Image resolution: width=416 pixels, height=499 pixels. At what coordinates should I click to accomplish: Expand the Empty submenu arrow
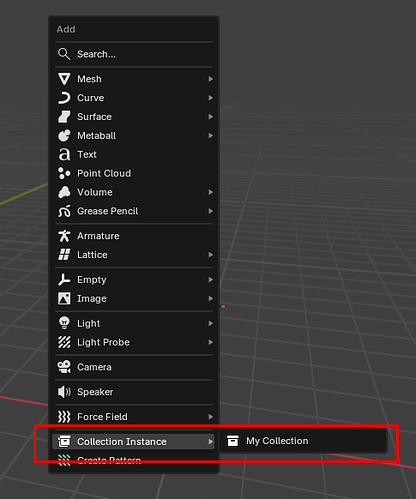tap(210, 280)
